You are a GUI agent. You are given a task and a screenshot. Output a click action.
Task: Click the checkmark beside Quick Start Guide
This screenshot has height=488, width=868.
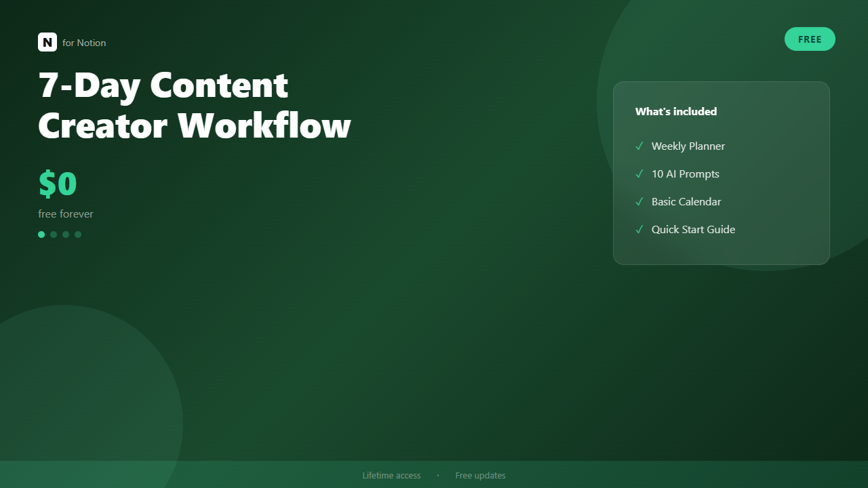coord(639,229)
